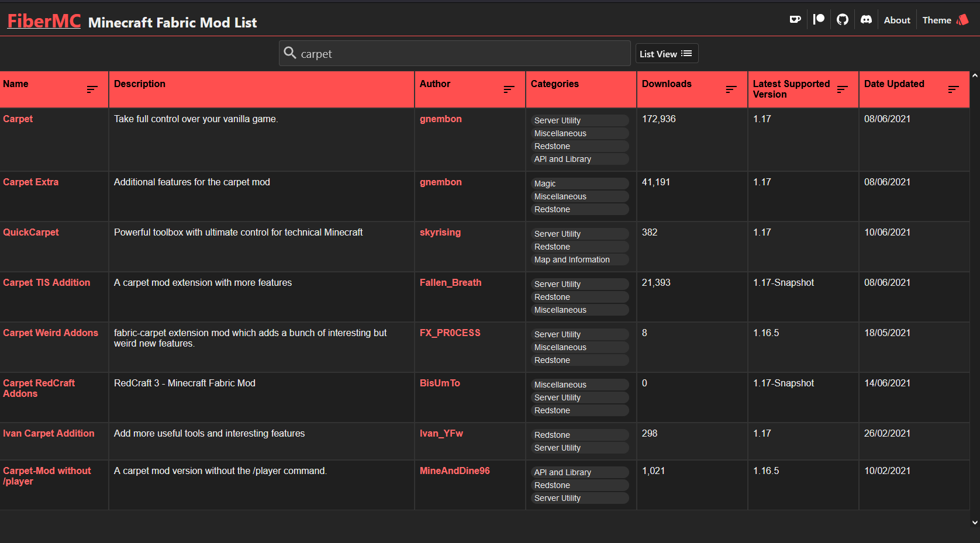
Task: Sort by the Downloads column icon
Action: 731,89
